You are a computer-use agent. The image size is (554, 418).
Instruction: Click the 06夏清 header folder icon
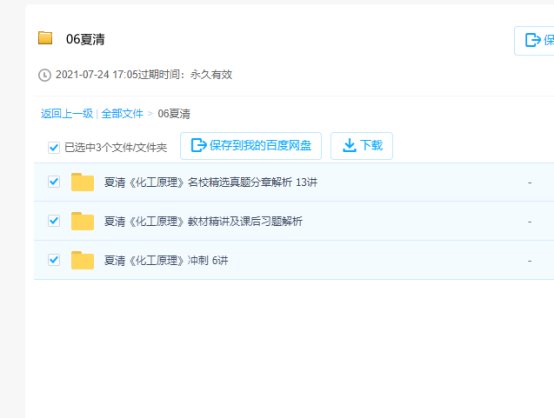(45, 38)
